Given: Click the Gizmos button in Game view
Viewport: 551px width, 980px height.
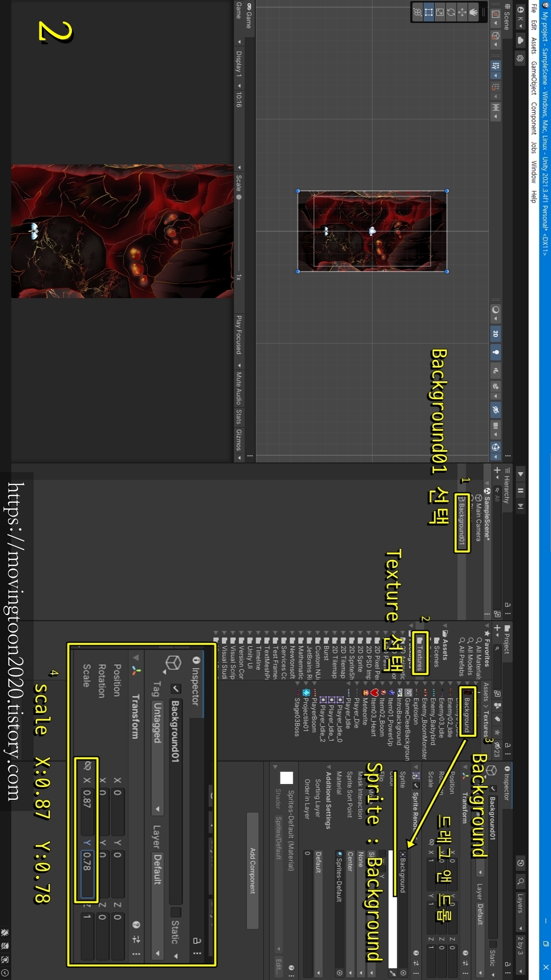Looking at the screenshot, I should (x=238, y=440).
